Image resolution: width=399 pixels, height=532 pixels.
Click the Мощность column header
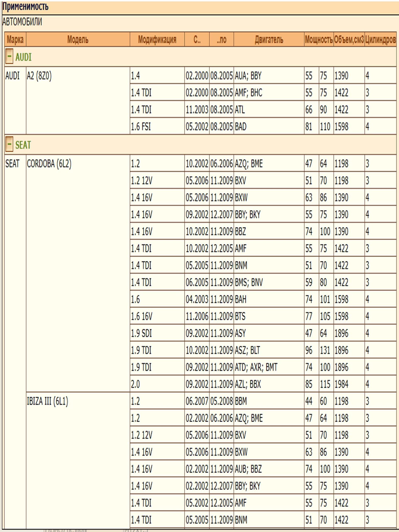click(x=319, y=39)
